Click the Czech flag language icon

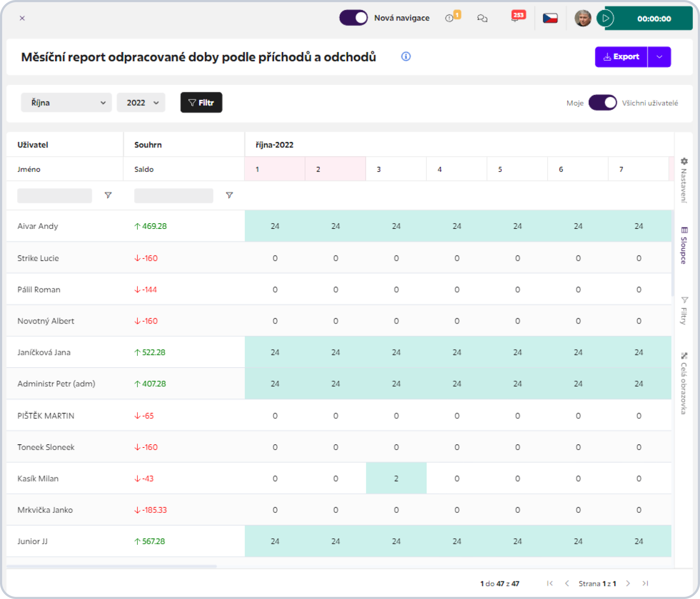tap(550, 18)
